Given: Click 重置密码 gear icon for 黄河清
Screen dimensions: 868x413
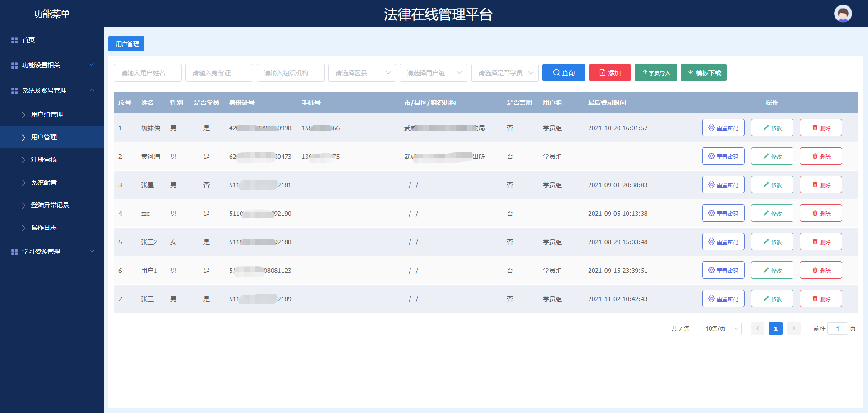Looking at the screenshot, I should pos(712,156).
